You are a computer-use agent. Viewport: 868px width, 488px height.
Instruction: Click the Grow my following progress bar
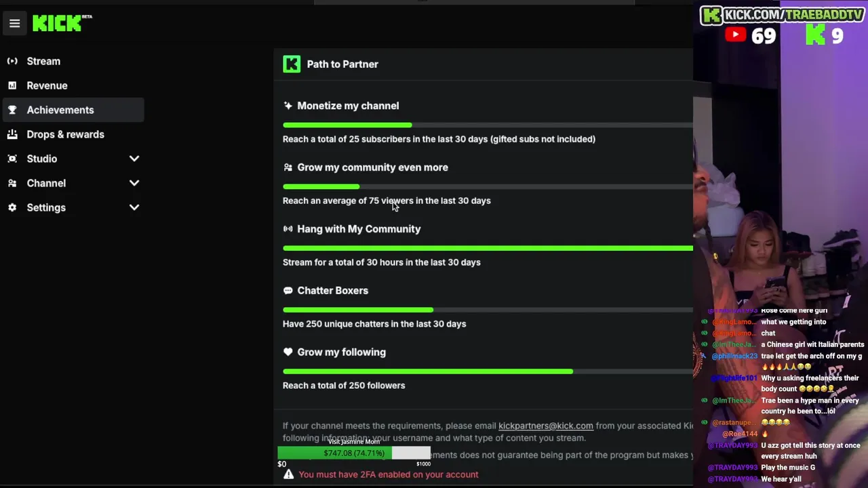(487, 371)
